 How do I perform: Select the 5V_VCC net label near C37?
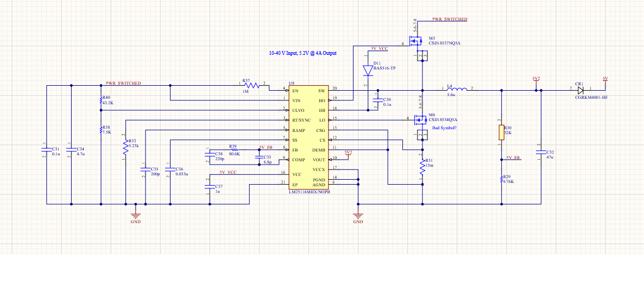[x=228, y=172]
